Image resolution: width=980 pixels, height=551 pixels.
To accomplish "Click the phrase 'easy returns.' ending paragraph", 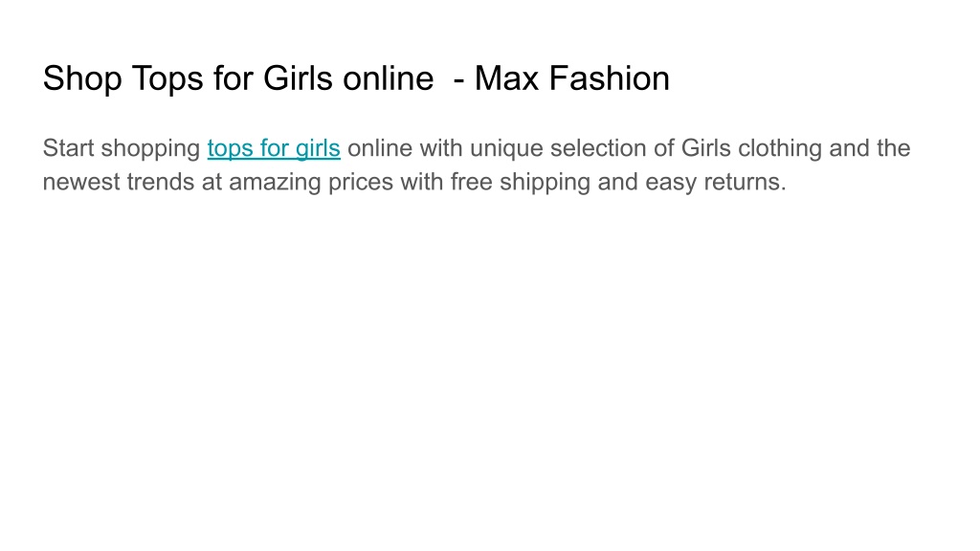I will (x=716, y=183).
